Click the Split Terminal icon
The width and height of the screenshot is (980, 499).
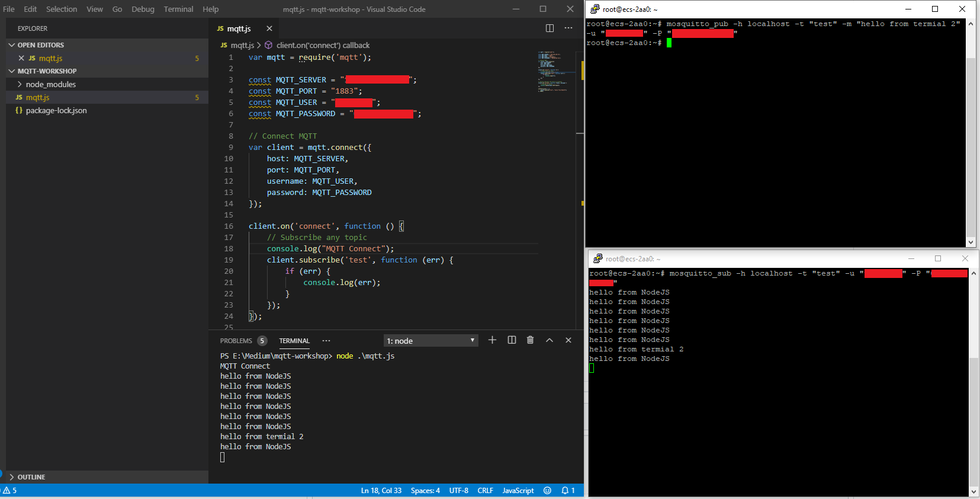(512, 340)
